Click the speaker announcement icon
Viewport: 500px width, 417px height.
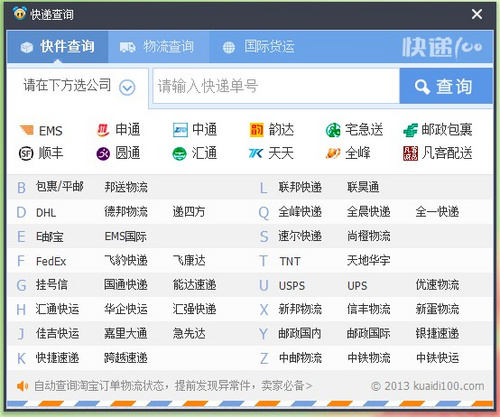pyautogui.click(x=22, y=386)
